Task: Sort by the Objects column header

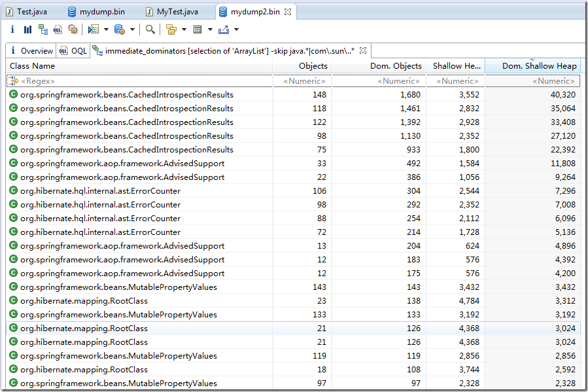Action: (302, 66)
